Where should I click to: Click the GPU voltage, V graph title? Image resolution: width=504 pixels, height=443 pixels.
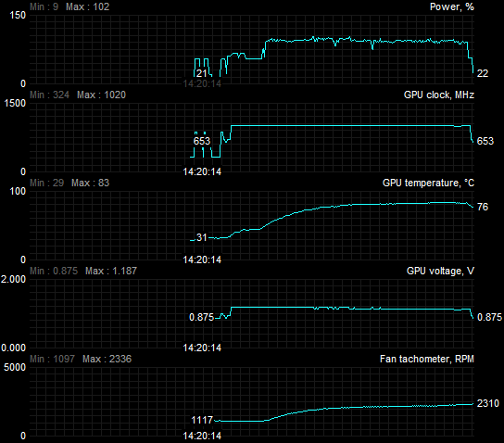[440, 271]
